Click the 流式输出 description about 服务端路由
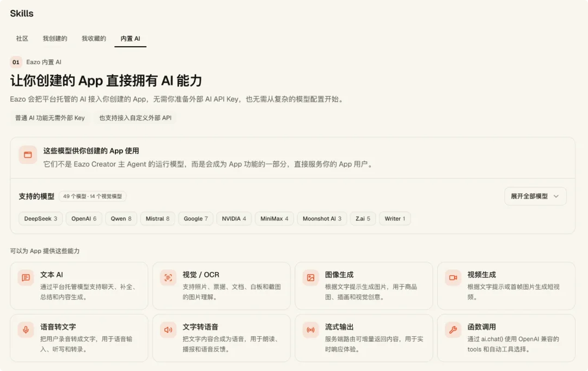The height and width of the screenshot is (371, 588). coord(374,344)
